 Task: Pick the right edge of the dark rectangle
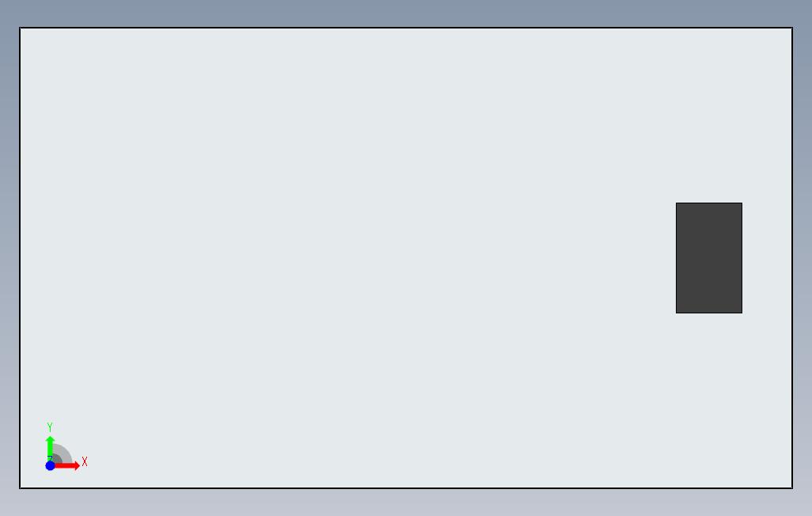742,258
